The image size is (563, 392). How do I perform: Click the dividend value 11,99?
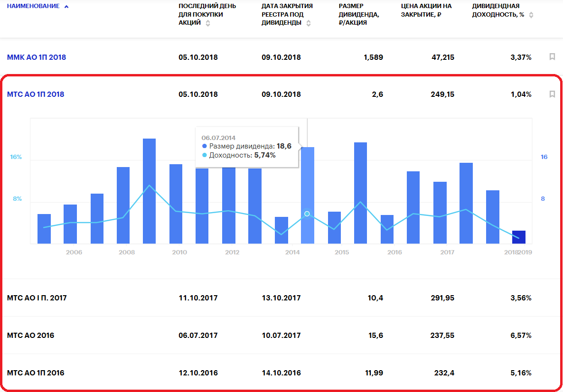click(375, 373)
